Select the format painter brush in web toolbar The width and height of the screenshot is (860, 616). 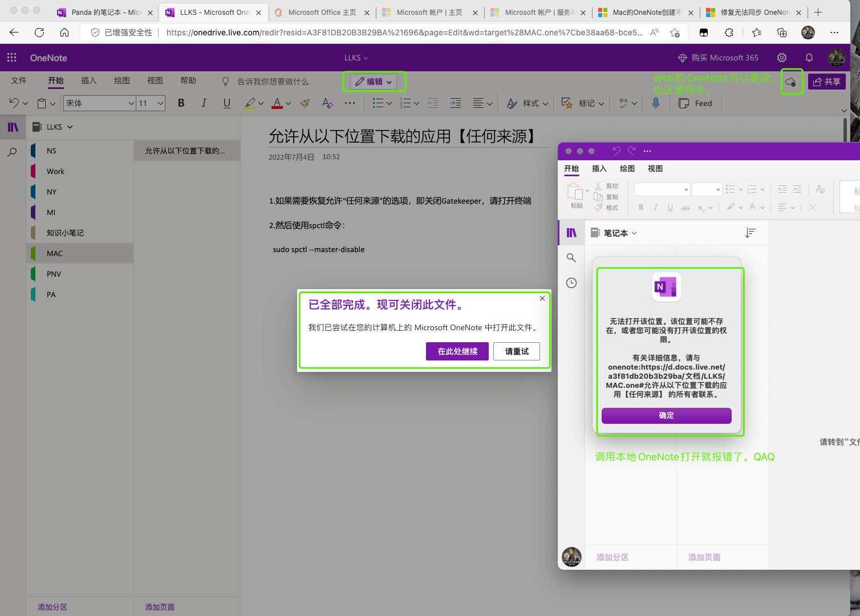click(x=305, y=103)
